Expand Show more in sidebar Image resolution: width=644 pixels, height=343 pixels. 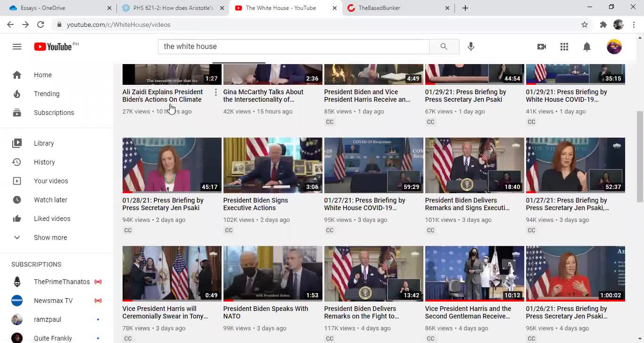click(x=57, y=237)
